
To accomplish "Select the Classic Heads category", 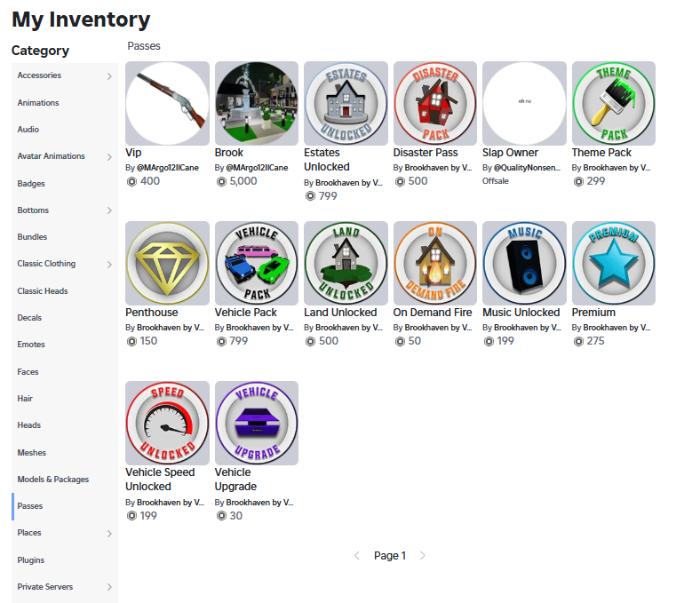I will point(65,291).
